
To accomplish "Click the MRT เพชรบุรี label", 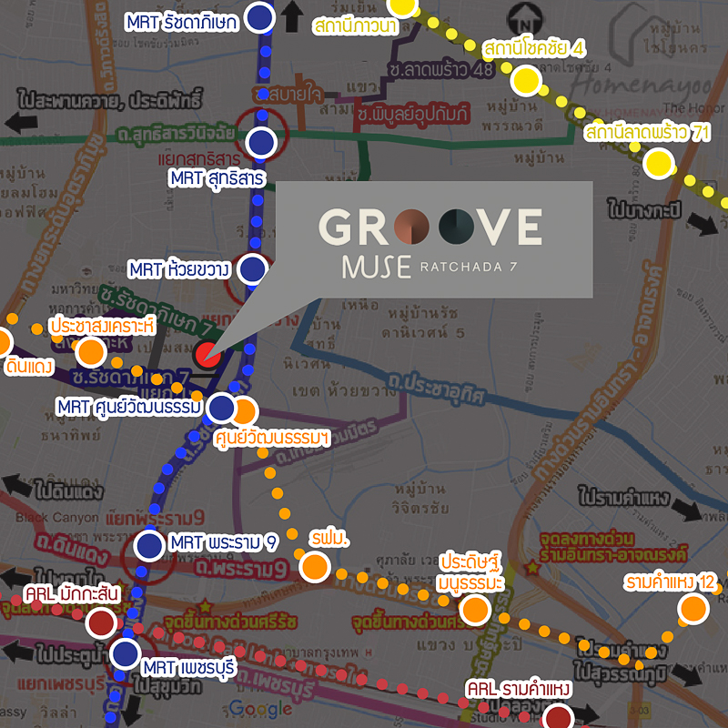I will [189, 668].
